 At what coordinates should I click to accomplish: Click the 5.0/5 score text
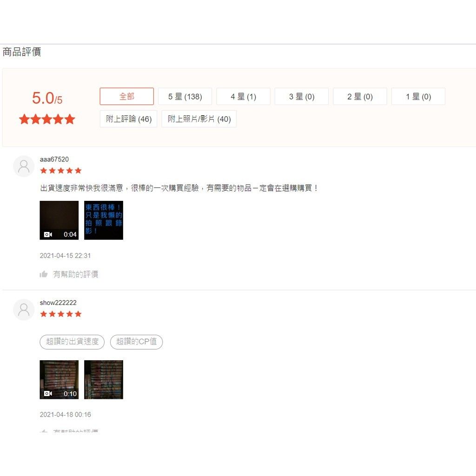pyautogui.click(x=47, y=98)
